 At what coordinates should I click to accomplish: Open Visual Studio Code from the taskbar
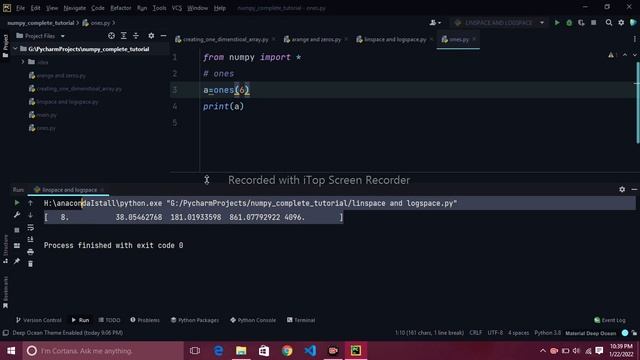coord(310,351)
